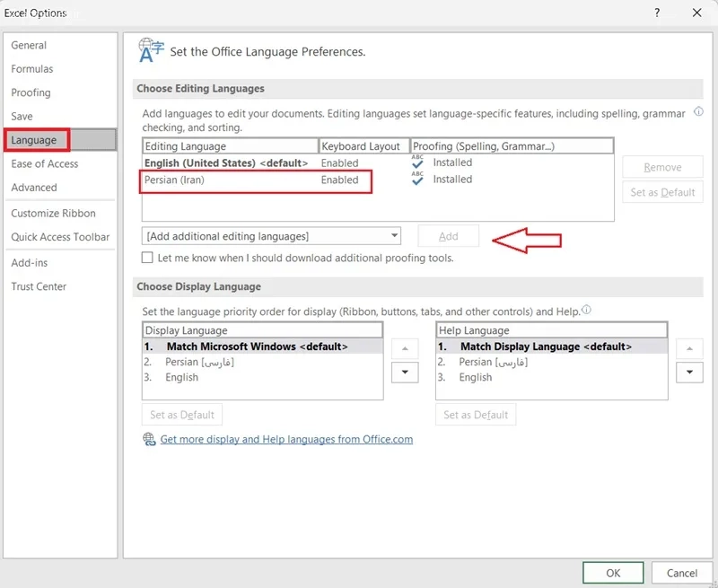Click the globe icon beside Office.com link
Screen dimensions: 718x588
coord(149,439)
